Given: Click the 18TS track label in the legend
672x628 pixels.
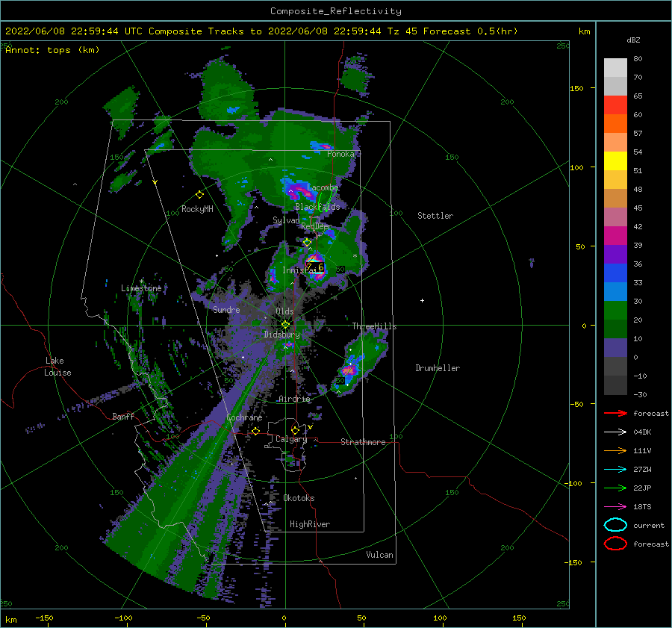Looking at the screenshot, I should pos(642,507).
